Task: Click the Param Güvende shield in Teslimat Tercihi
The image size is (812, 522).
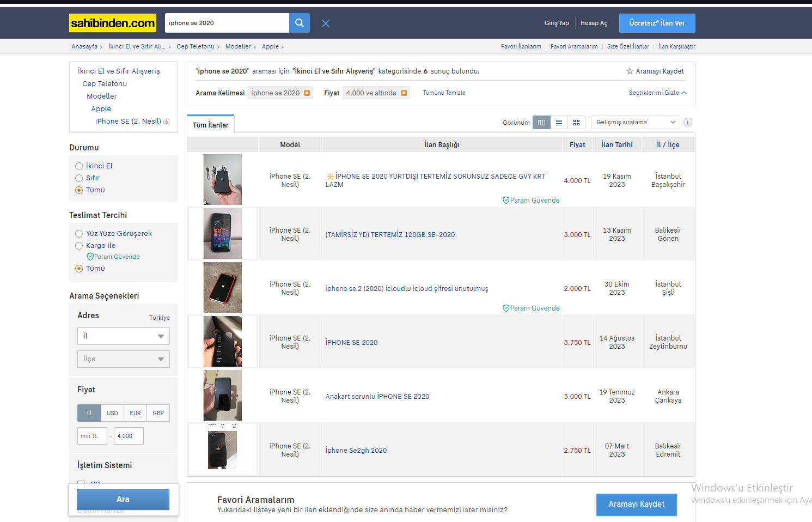Action: tap(90, 257)
